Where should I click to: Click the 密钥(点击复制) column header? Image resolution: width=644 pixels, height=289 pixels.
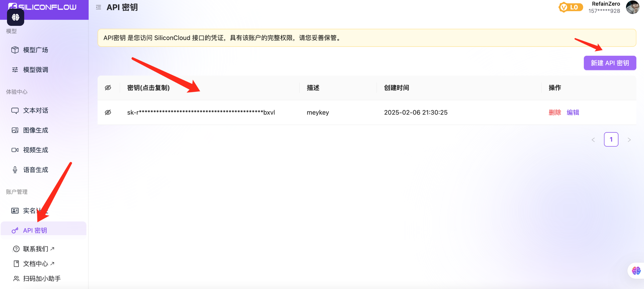(148, 88)
